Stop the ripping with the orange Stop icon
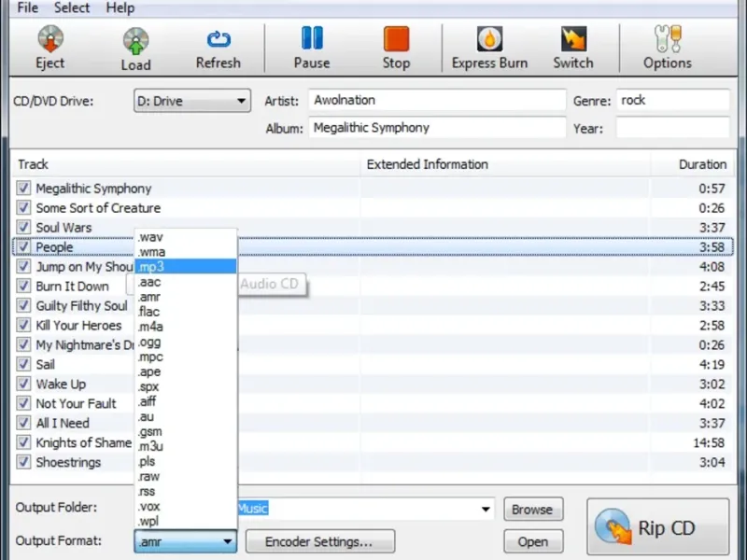The image size is (747, 560). [x=396, y=38]
